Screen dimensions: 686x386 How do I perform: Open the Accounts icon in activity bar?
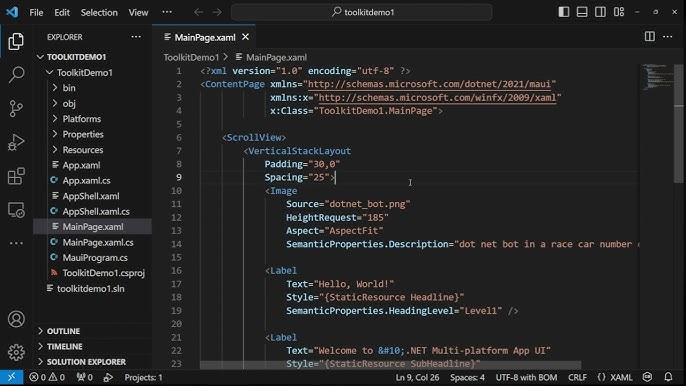[16, 319]
